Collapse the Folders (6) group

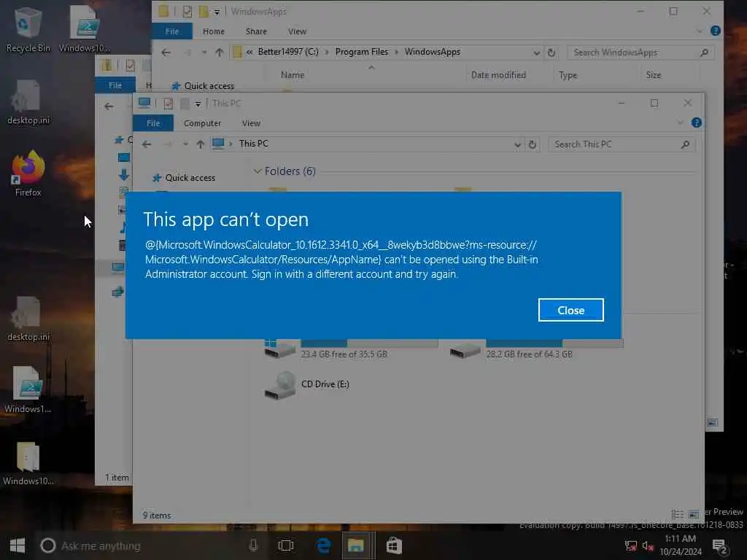pyautogui.click(x=258, y=171)
